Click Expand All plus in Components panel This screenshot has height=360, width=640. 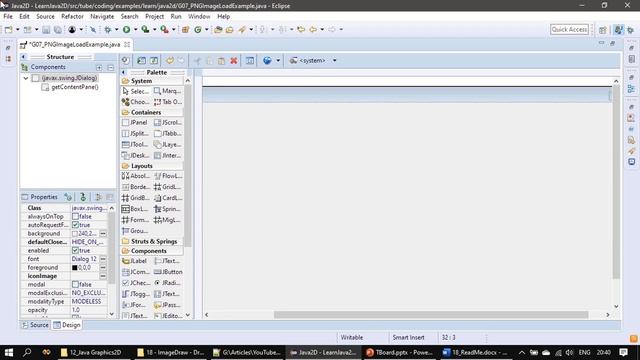tap(99, 67)
